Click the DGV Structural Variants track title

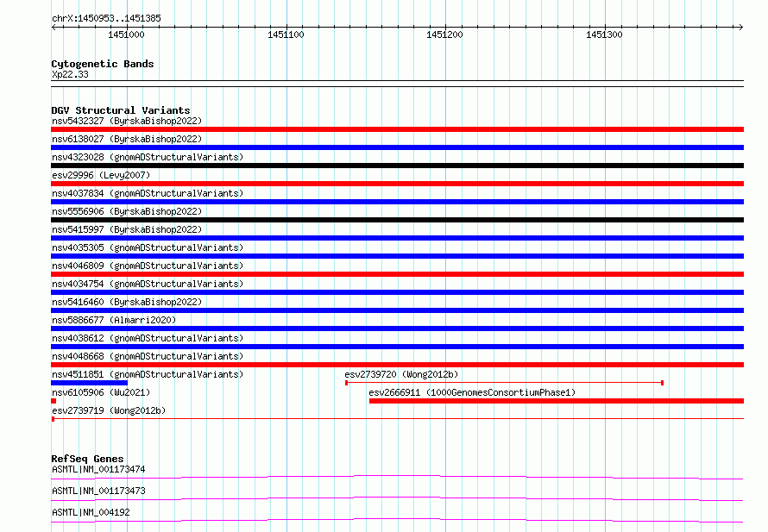point(121,110)
